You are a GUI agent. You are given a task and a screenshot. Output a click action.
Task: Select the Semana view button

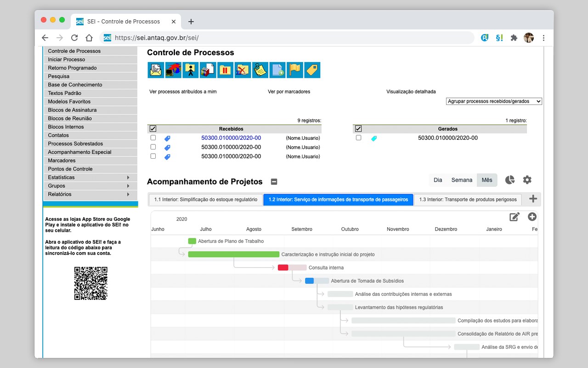[462, 180]
